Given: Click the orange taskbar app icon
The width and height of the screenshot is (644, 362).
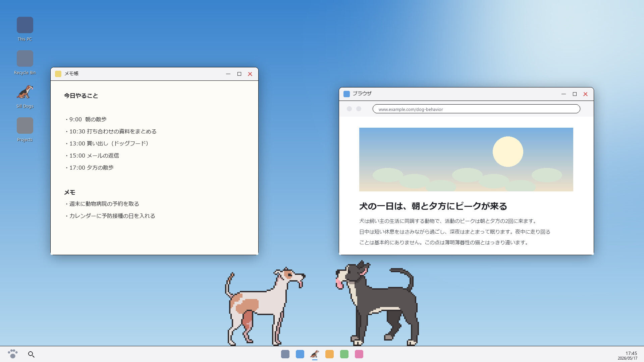Looking at the screenshot, I should [x=329, y=354].
